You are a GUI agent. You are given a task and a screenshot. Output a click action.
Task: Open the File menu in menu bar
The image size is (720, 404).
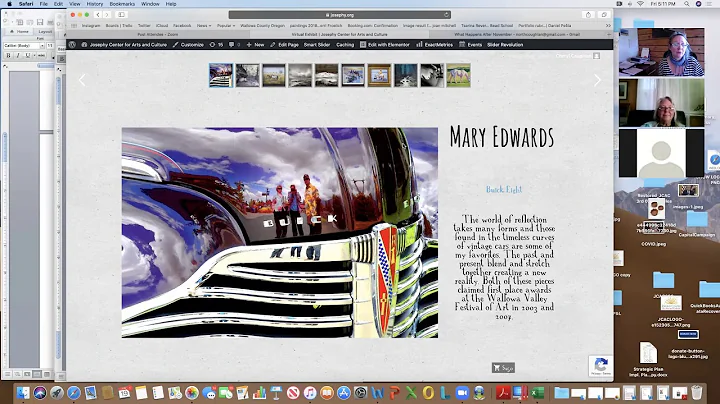pos(44,4)
